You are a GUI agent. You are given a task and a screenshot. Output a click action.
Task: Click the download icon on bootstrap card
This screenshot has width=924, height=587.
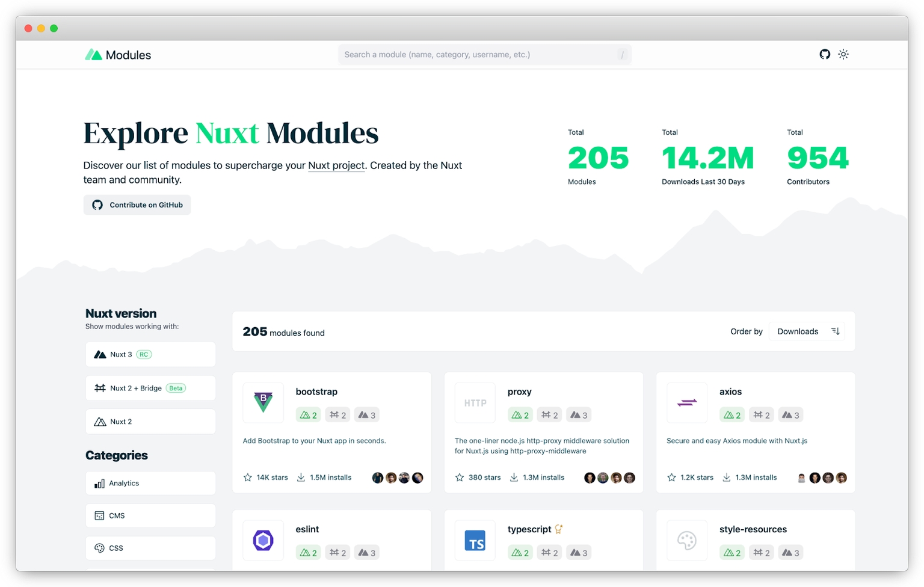[x=301, y=478]
